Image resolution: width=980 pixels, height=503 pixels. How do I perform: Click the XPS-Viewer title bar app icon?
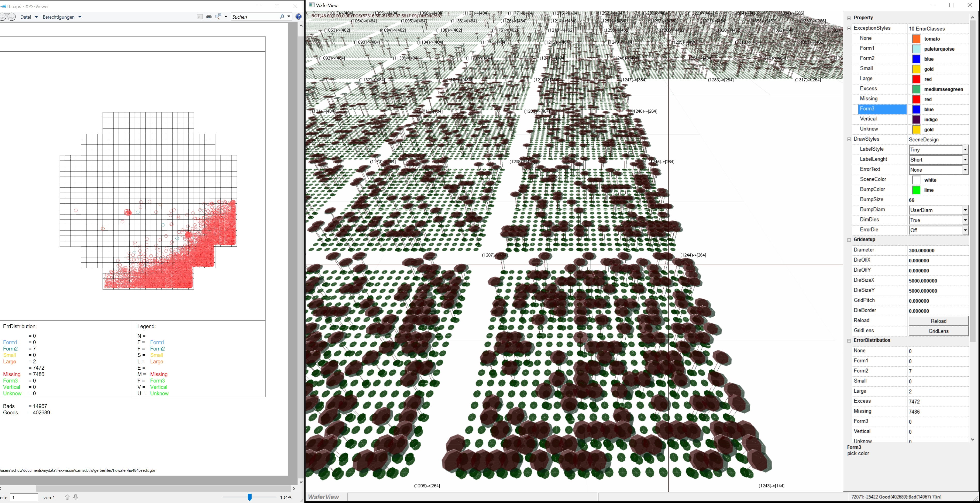click(x=3, y=6)
